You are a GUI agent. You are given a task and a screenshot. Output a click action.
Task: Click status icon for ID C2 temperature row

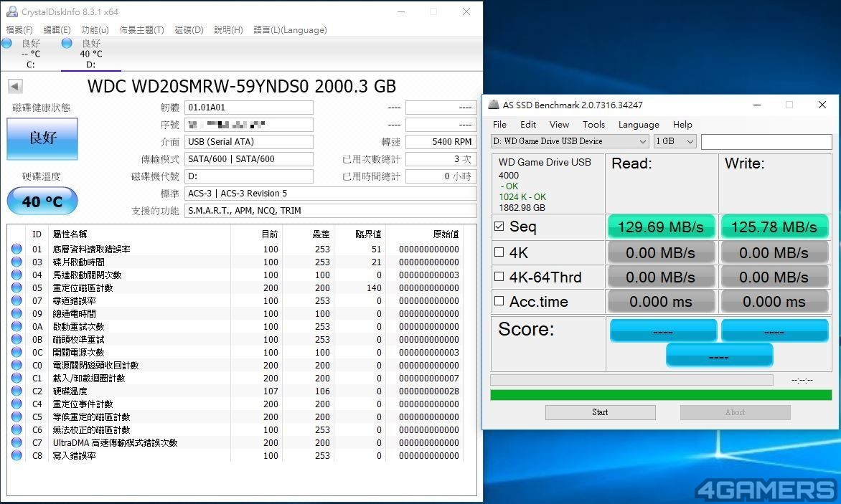click(x=17, y=391)
